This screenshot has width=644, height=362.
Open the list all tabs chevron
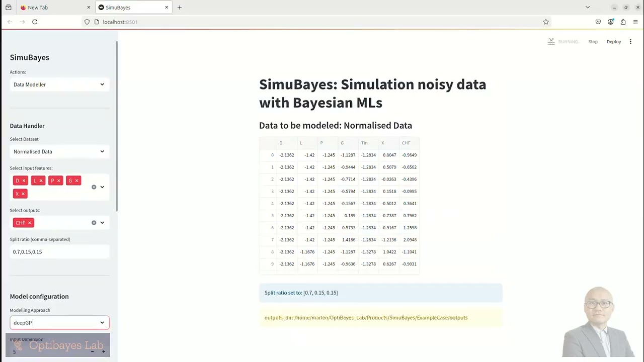(x=587, y=8)
